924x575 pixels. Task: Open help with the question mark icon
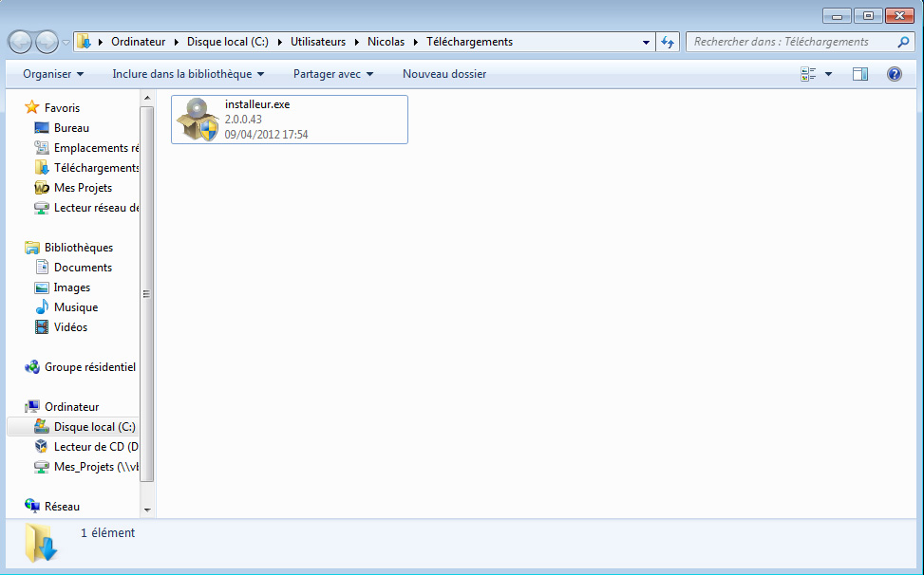[x=894, y=74]
